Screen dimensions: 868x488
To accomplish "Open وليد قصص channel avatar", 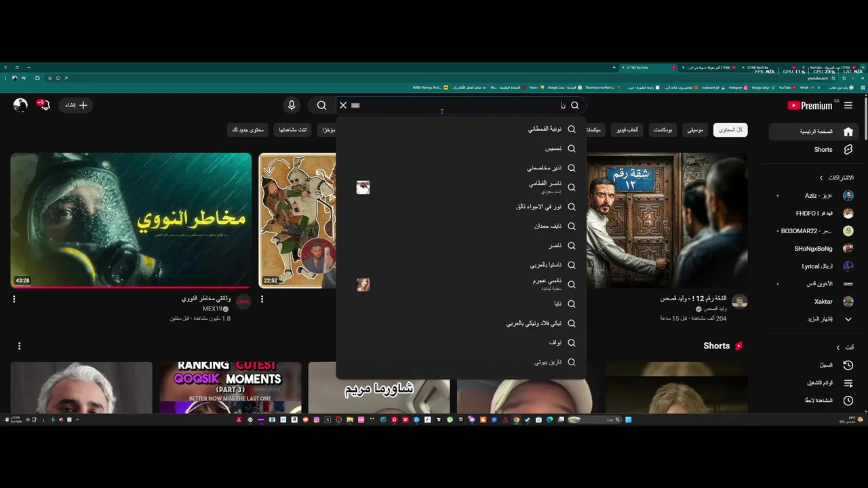I will tap(740, 302).
